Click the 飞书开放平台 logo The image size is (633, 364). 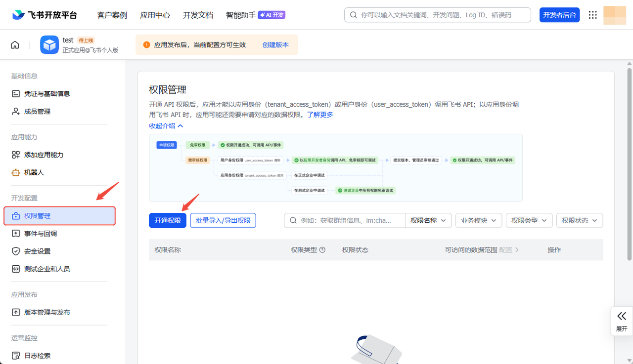pyautogui.click(x=45, y=15)
